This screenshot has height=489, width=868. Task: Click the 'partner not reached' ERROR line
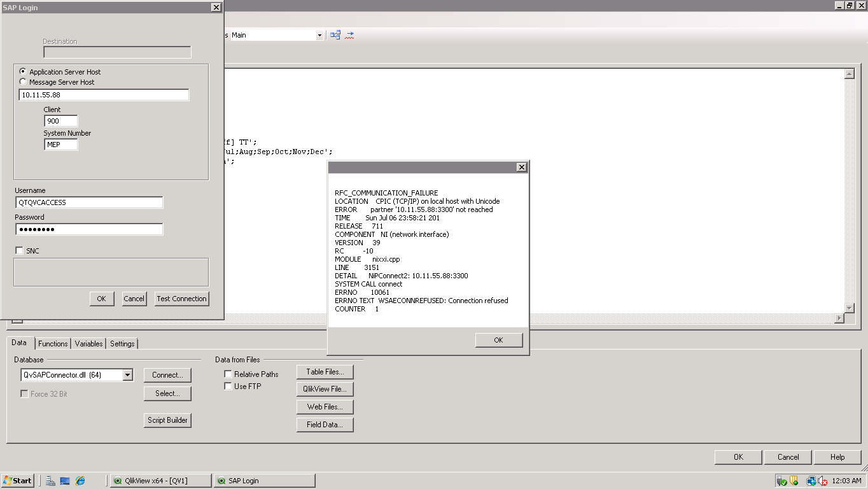point(414,209)
